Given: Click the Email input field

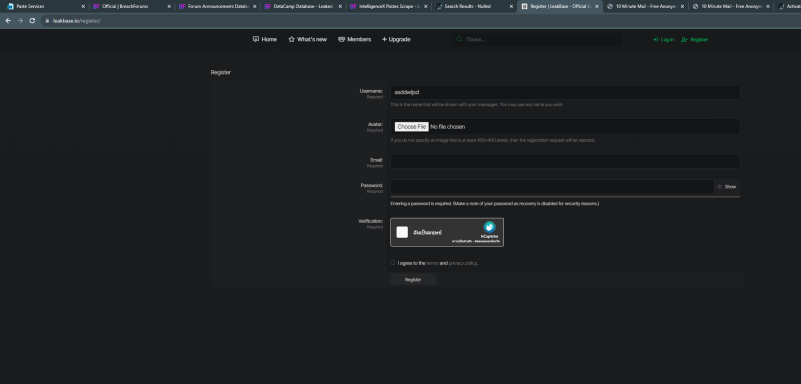Looking at the screenshot, I should coord(565,161).
